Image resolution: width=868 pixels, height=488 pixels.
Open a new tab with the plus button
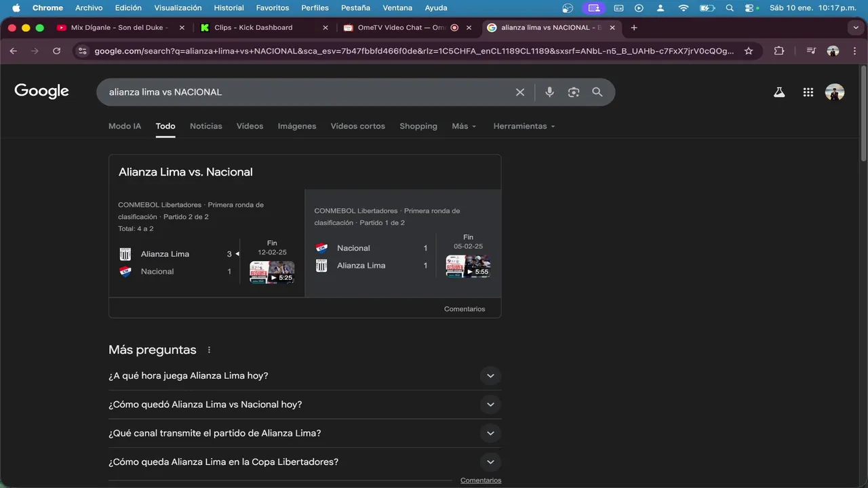[x=634, y=28]
